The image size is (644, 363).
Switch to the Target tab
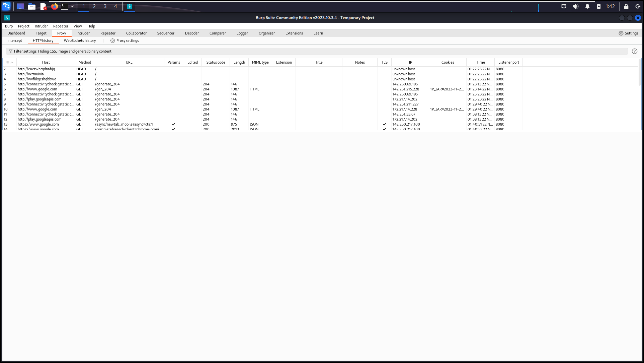pyautogui.click(x=41, y=33)
